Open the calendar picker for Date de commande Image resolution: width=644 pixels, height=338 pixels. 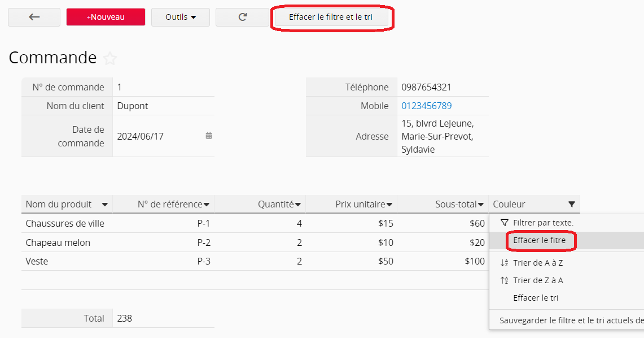[x=209, y=136]
